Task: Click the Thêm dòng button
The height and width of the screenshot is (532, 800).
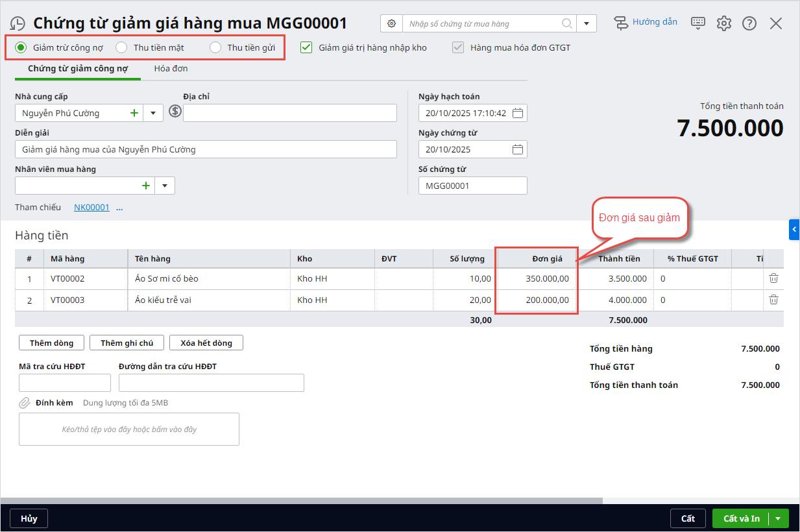Action: tap(52, 343)
